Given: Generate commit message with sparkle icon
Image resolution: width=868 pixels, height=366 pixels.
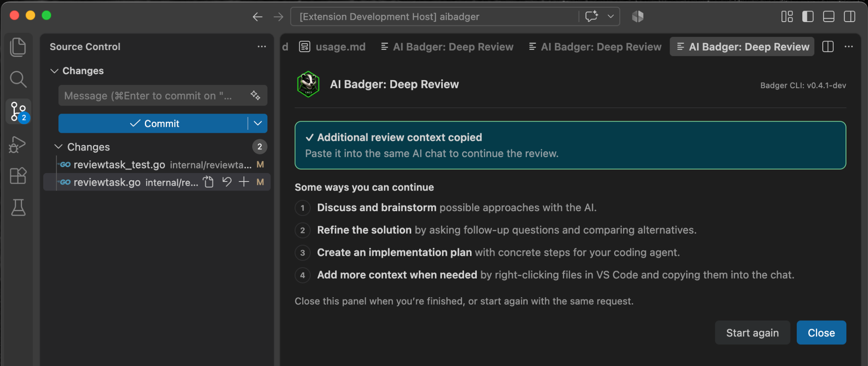Looking at the screenshot, I should (255, 95).
